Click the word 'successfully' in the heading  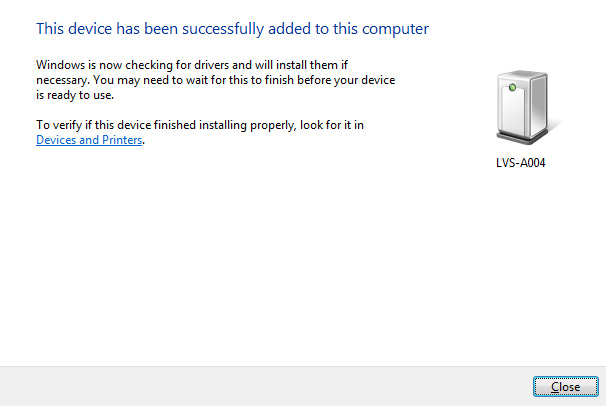pos(223,29)
